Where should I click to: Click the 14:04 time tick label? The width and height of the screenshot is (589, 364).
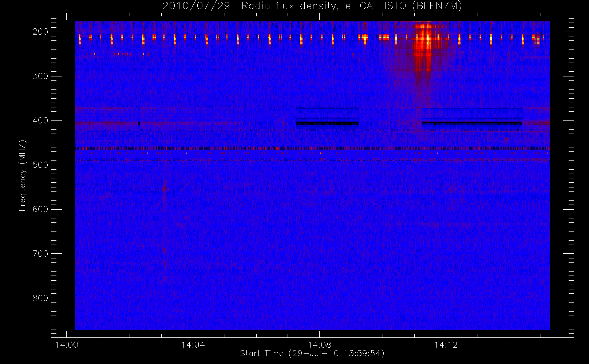coord(193,345)
